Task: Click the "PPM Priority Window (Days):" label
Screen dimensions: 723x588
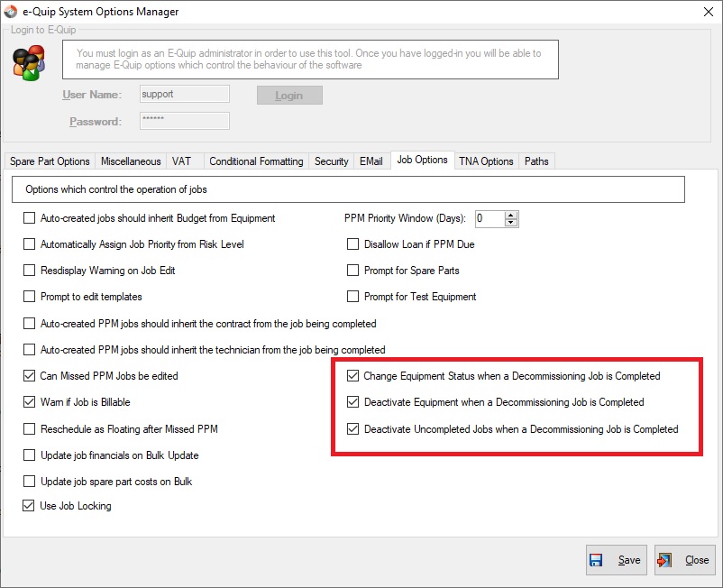Action: [406, 218]
